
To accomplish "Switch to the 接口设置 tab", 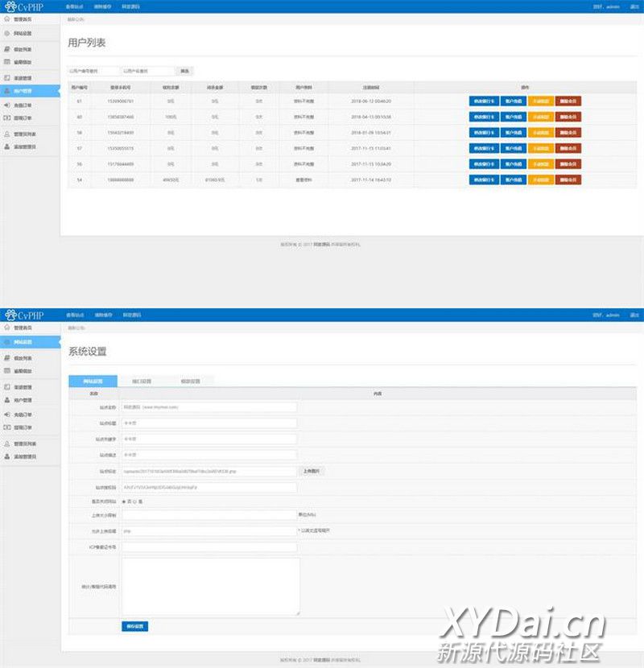I will pyautogui.click(x=141, y=381).
